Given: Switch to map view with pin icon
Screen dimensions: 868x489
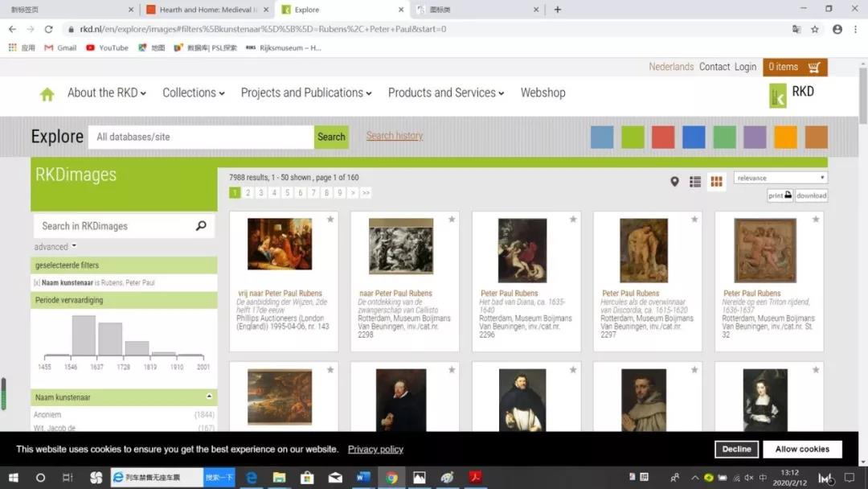Looking at the screenshot, I should 674,182.
